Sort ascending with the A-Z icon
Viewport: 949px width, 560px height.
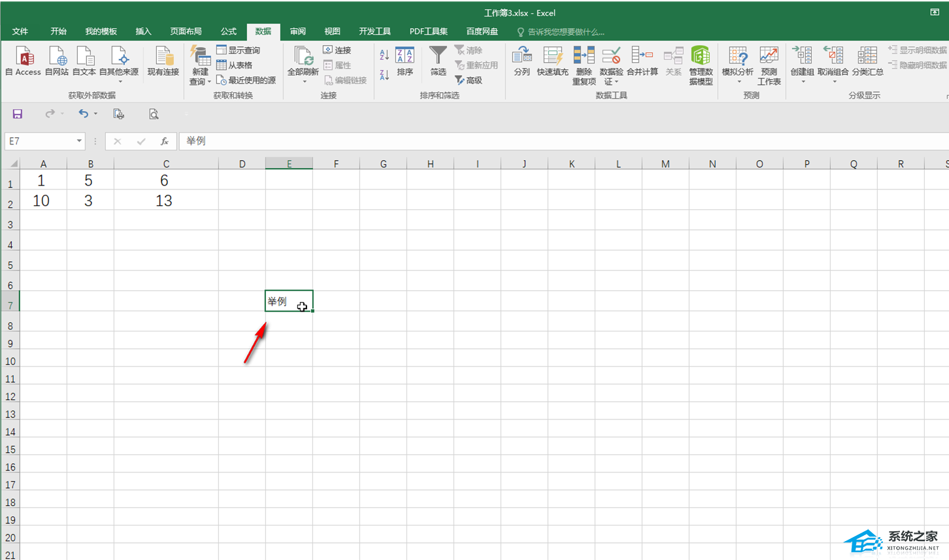tap(384, 56)
